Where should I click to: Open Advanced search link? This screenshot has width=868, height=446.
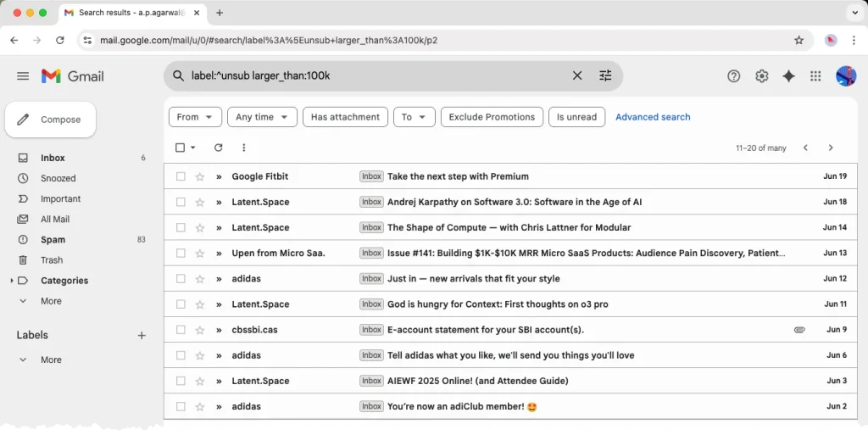(653, 117)
